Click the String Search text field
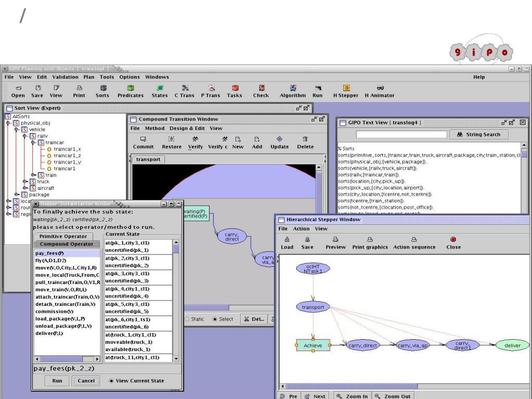This screenshot has height=399, width=532. coord(401,134)
